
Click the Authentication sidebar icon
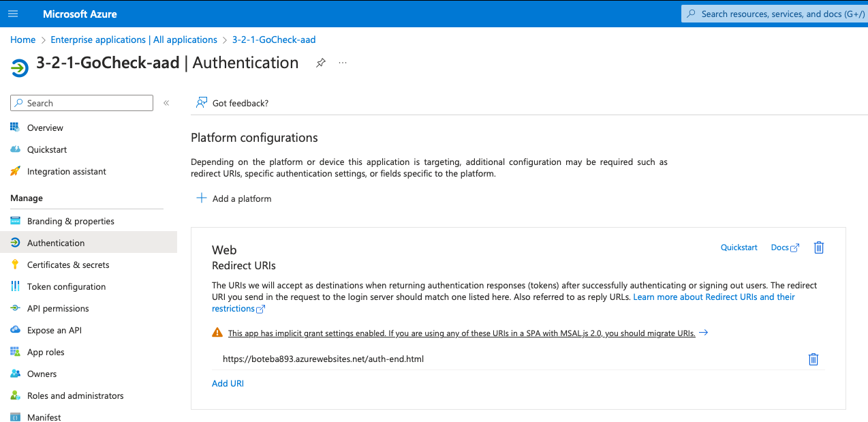(15, 243)
